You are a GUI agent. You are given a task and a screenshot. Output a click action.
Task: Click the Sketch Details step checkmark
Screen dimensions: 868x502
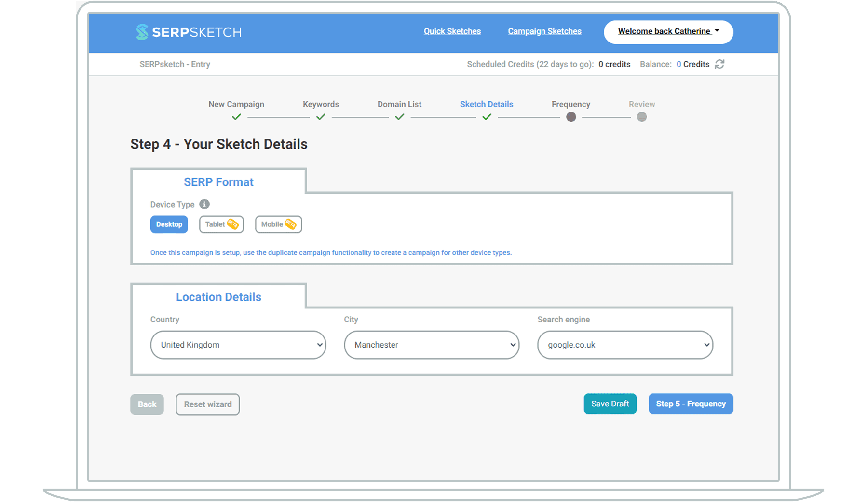coord(487,117)
